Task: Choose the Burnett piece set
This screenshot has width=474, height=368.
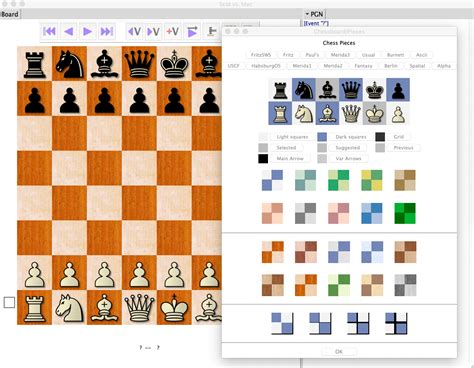Action: coord(395,55)
